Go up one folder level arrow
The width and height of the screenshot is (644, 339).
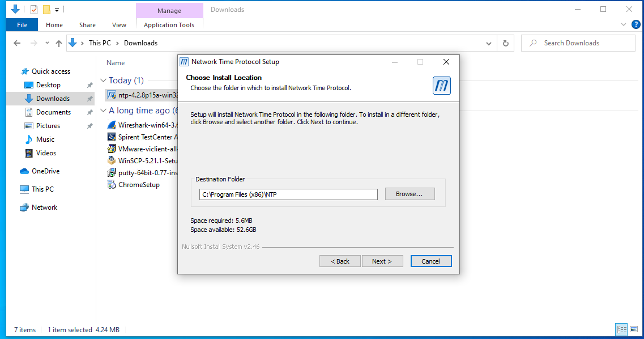(x=59, y=43)
